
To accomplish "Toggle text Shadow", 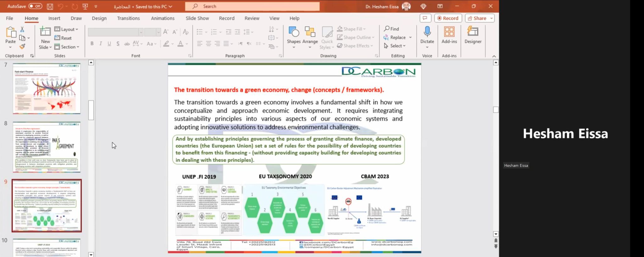I will coord(118,44).
